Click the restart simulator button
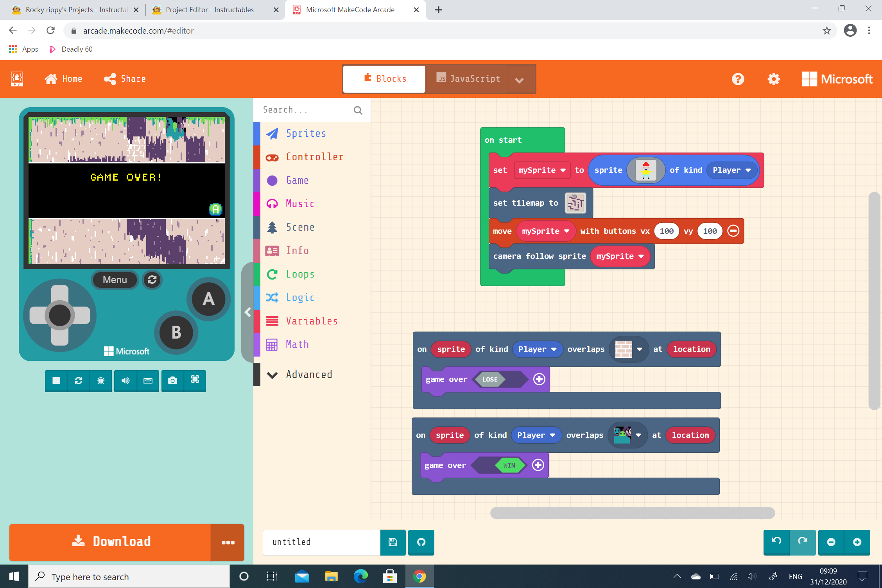Image resolution: width=882 pixels, height=588 pixels. point(78,381)
